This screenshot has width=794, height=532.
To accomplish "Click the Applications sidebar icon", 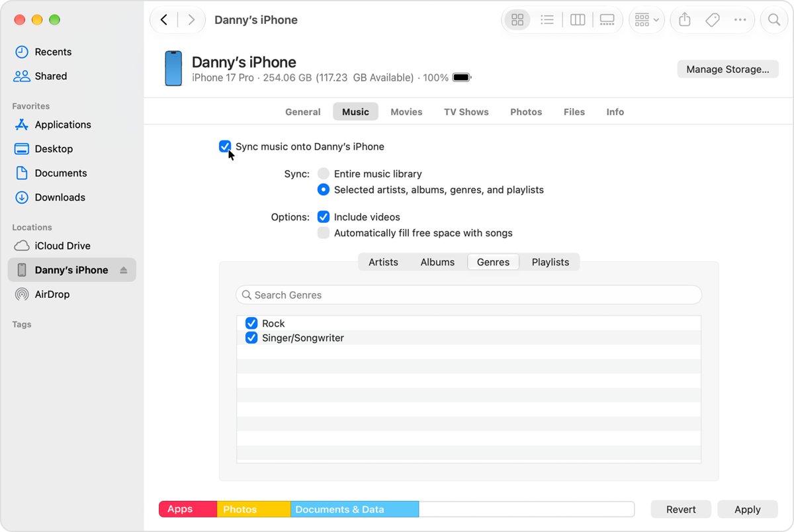I will (22, 124).
